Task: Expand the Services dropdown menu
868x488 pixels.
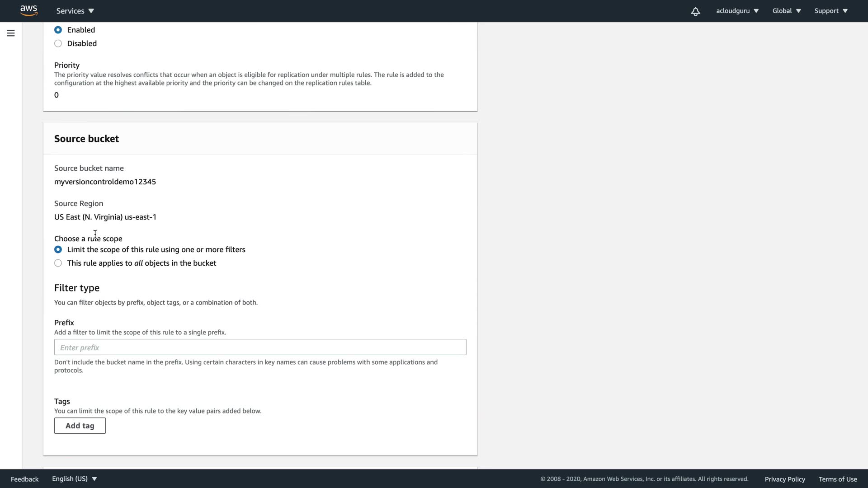Action: [91, 11]
